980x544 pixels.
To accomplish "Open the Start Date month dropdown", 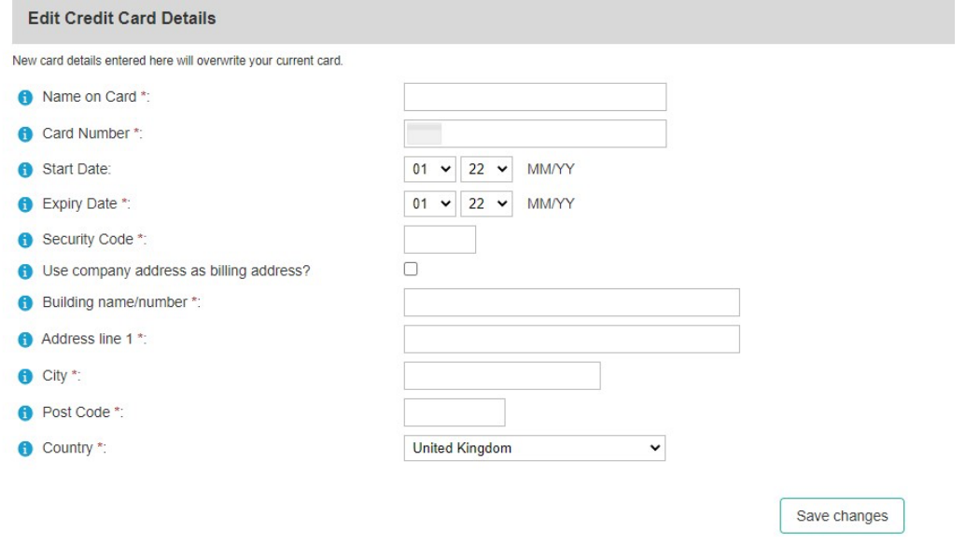I will point(430,169).
